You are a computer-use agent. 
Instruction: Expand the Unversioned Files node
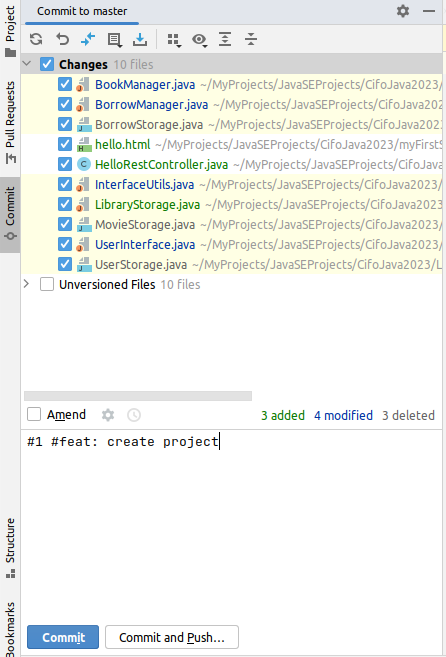[27, 284]
